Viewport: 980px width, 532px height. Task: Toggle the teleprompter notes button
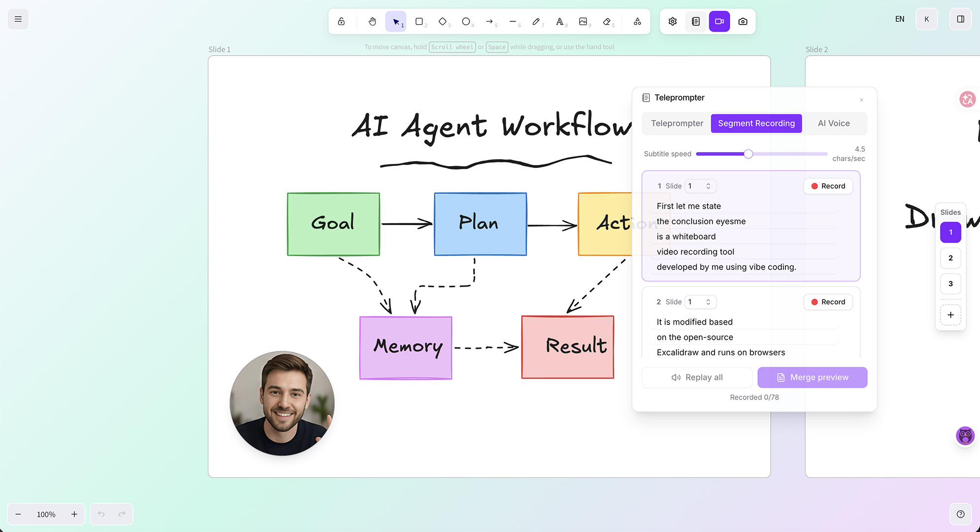(x=696, y=21)
